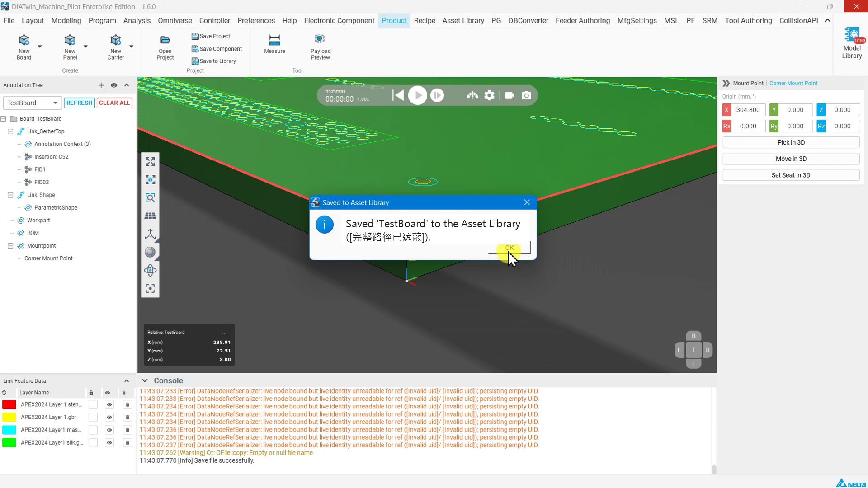Play the simulation
The height and width of the screenshot is (488, 868).
(x=417, y=95)
